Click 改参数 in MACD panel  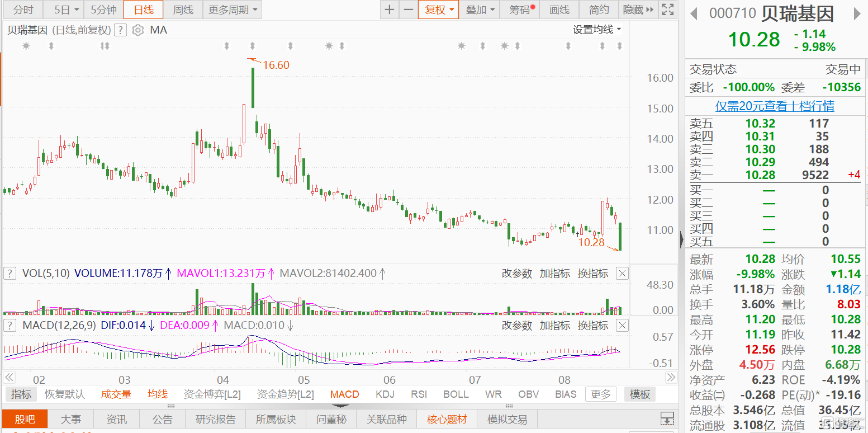pos(516,325)
